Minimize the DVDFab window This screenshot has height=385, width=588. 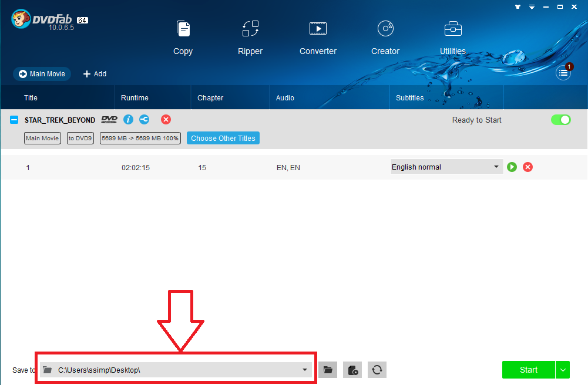click(x=546, y=6)
